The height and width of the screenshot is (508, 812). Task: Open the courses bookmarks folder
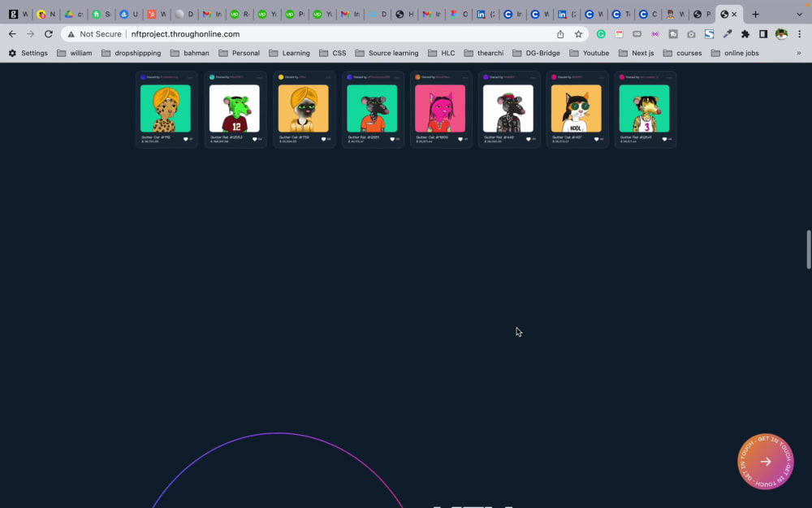(x=683, y=53)
